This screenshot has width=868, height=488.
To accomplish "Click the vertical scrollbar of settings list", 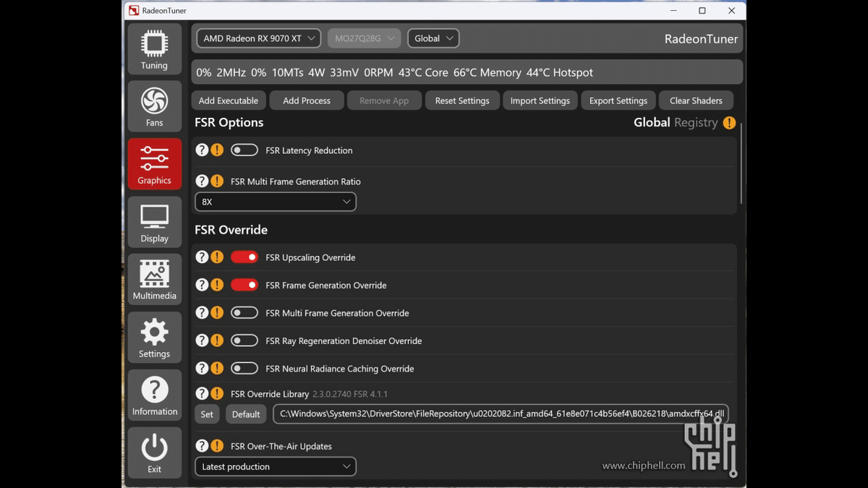I will pyautogui.click(x=741, y=164).
